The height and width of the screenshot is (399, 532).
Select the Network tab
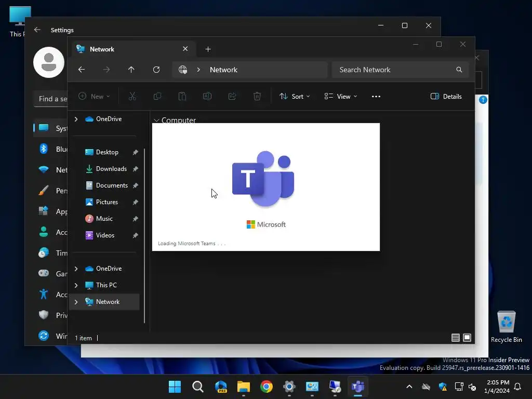click(134, 49)
